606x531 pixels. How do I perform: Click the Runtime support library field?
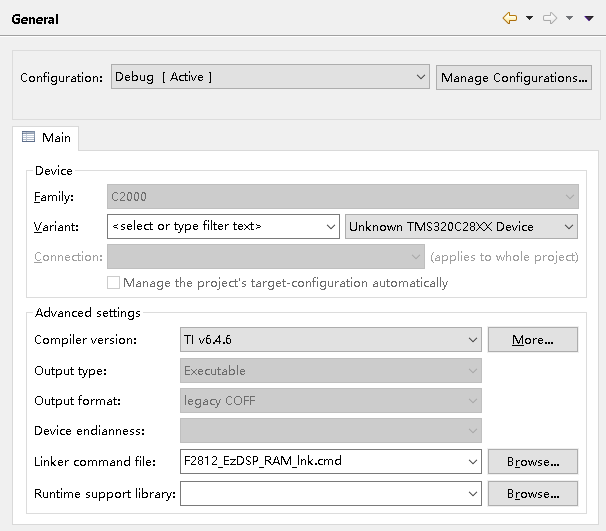tap(320, 494)
